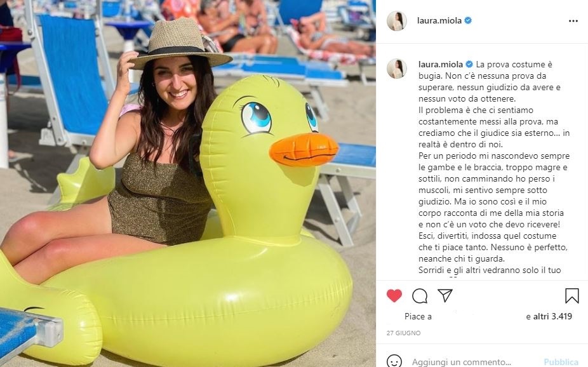Click the woman's straw hat in the photo
588x367 pixels.
180,44
